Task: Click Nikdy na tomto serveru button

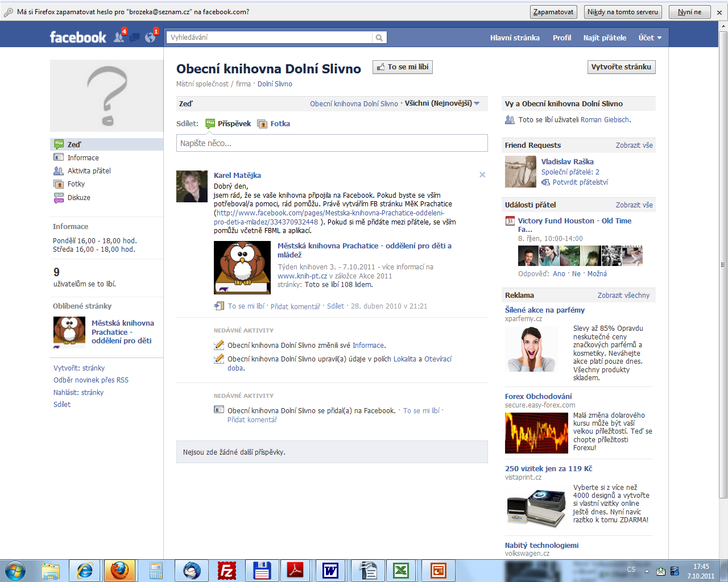Action: pos(623,12)
